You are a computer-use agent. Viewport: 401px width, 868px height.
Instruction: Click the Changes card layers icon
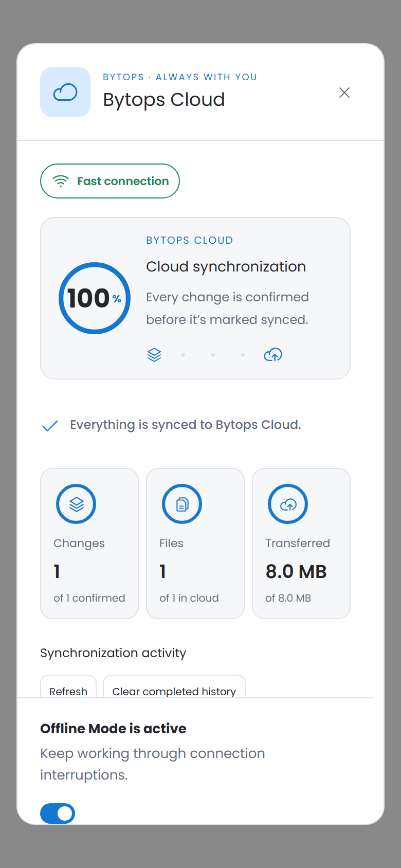pos(76,504)
